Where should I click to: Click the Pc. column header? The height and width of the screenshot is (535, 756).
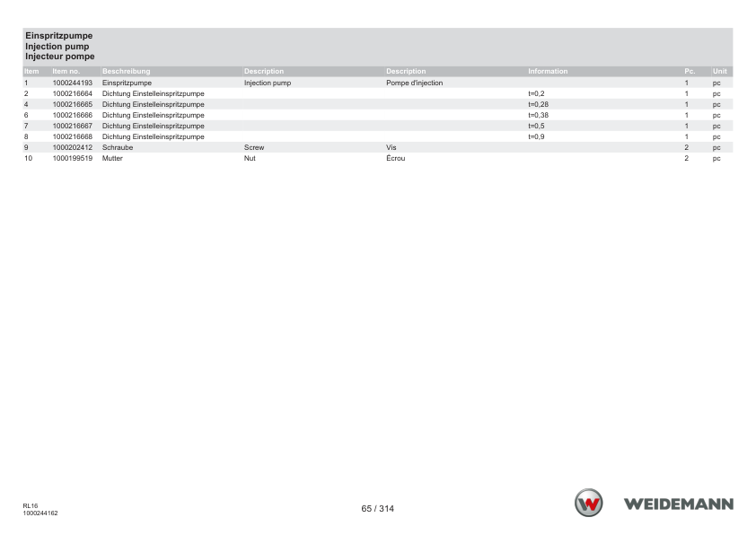point(690,71)
